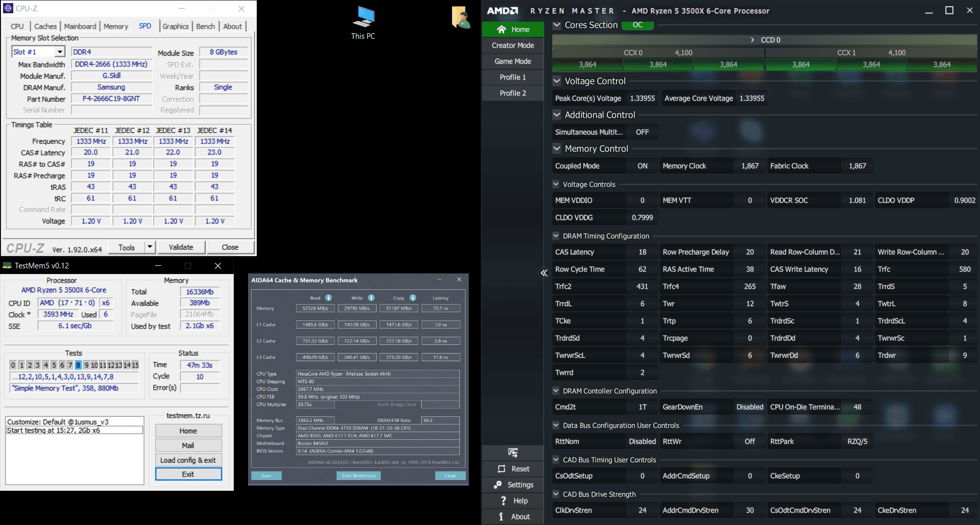This screenshot has width=980, height=525.
Task: Toggle test number 0 in TestMem5
Action: click(13, 365)
